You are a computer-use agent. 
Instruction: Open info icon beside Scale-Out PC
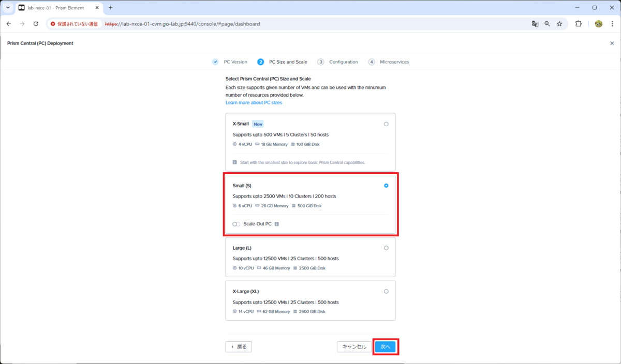[277, 224]
